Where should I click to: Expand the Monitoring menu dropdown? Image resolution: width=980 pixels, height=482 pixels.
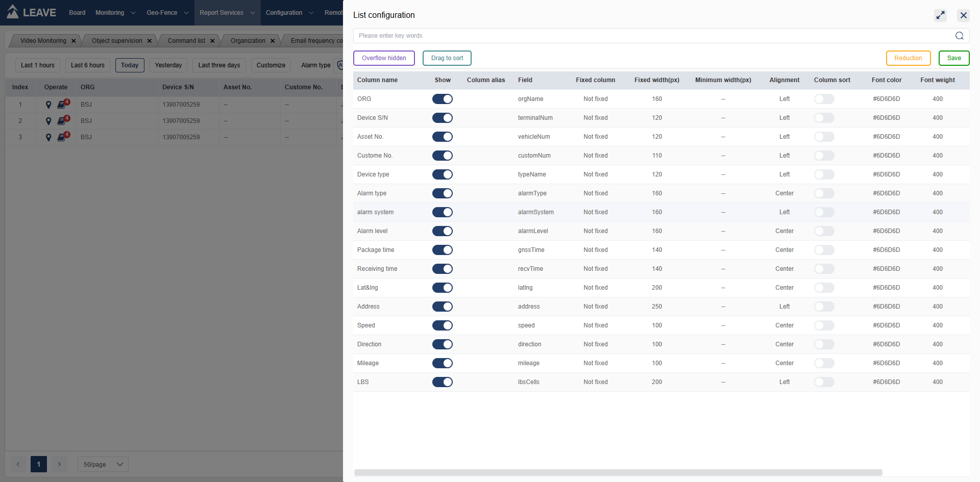click(115, 13)
